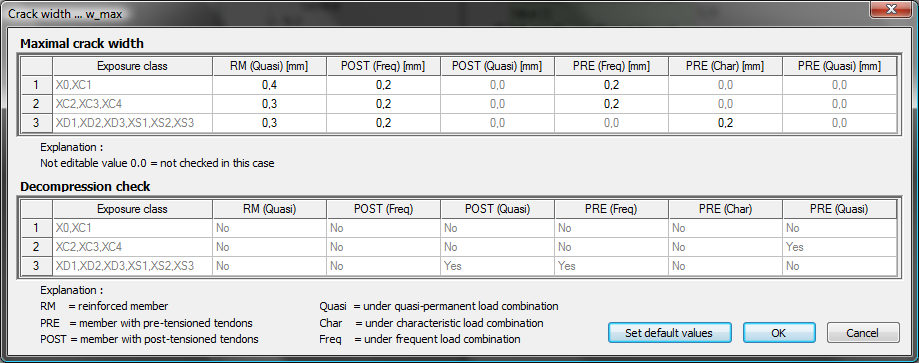Edit POST (Freq) crack width in row 1
919x363 pixels.
[383, 85]
